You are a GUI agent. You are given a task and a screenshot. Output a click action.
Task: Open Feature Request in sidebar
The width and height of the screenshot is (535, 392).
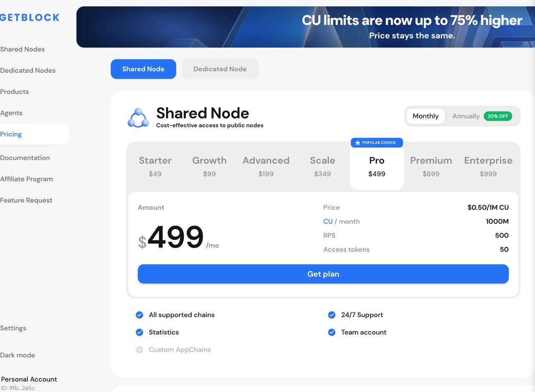coord(26,200)
